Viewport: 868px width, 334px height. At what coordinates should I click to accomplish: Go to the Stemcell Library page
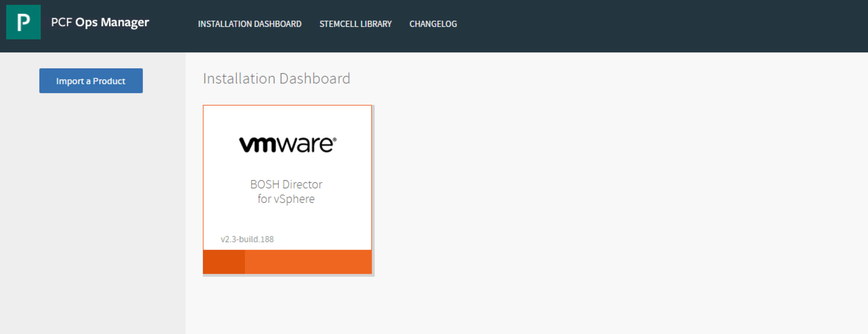(355, 24)
